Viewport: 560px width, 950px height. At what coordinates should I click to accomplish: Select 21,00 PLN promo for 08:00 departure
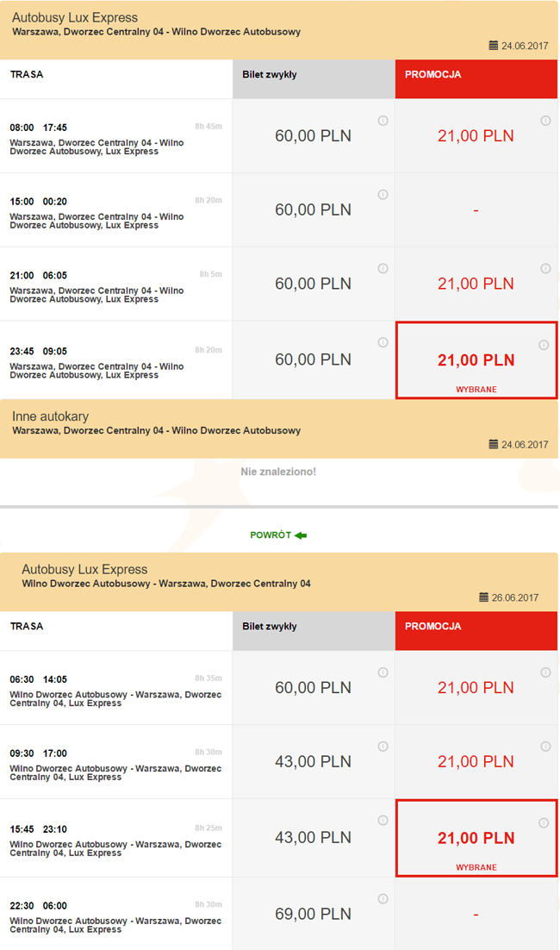click(475, 136)
